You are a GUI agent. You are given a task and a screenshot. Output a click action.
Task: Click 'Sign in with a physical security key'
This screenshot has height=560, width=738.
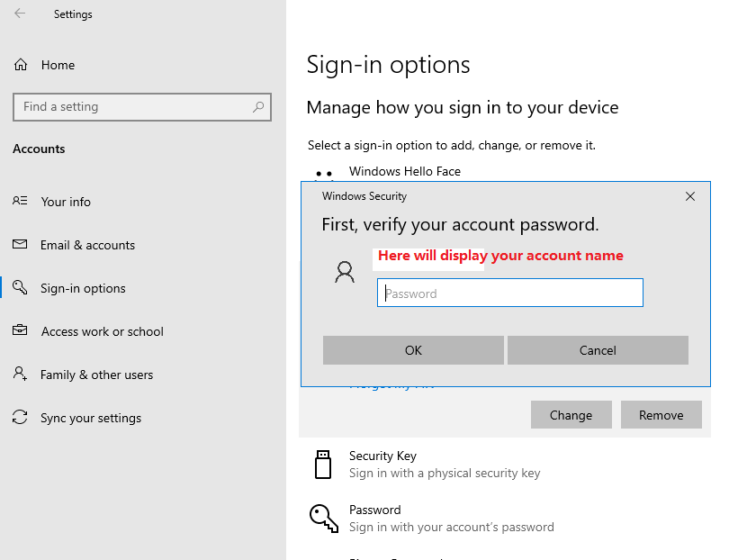tap(445, 473)
